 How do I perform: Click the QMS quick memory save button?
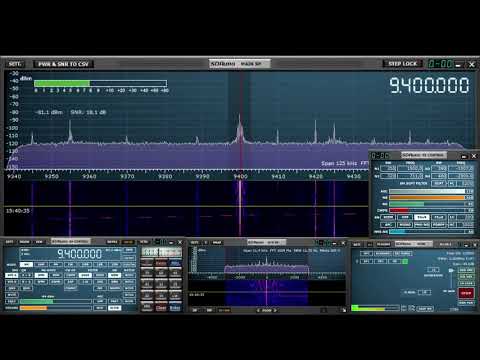(x=12, y=288)
